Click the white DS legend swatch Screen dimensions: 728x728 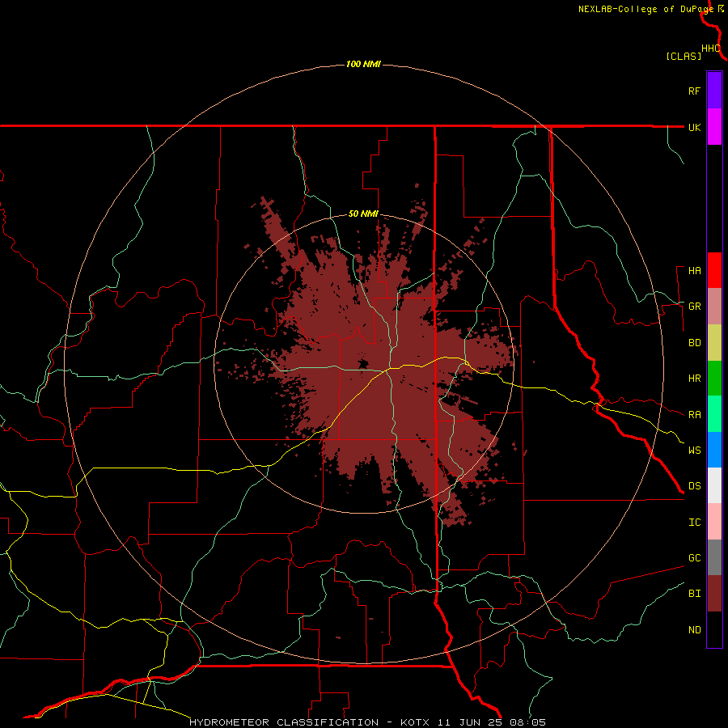pyautogui.click(x=714, y=485)
